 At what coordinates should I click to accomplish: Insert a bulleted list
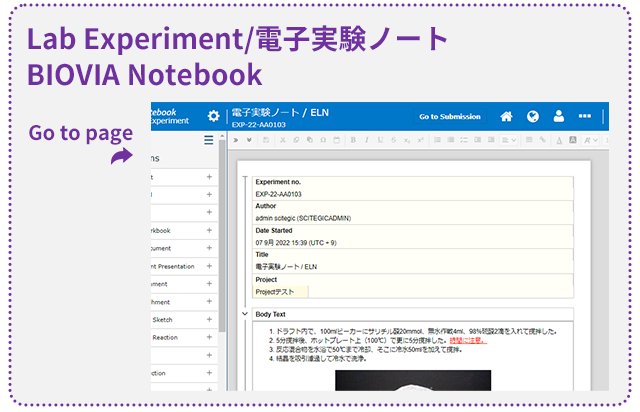click(451, 140)
